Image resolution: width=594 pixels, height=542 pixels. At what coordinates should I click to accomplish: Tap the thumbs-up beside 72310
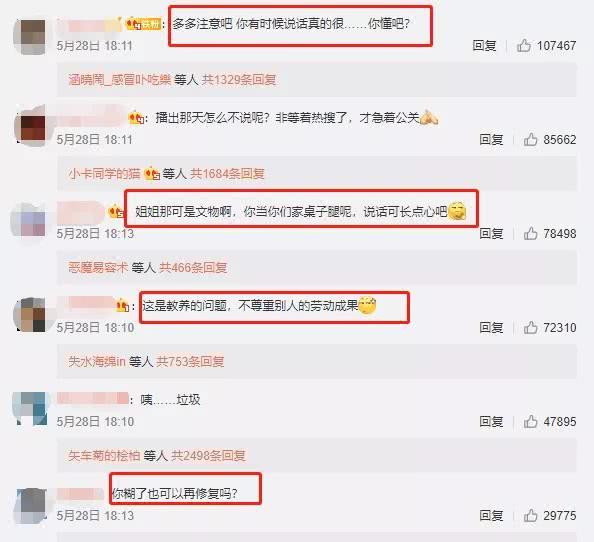531,327
